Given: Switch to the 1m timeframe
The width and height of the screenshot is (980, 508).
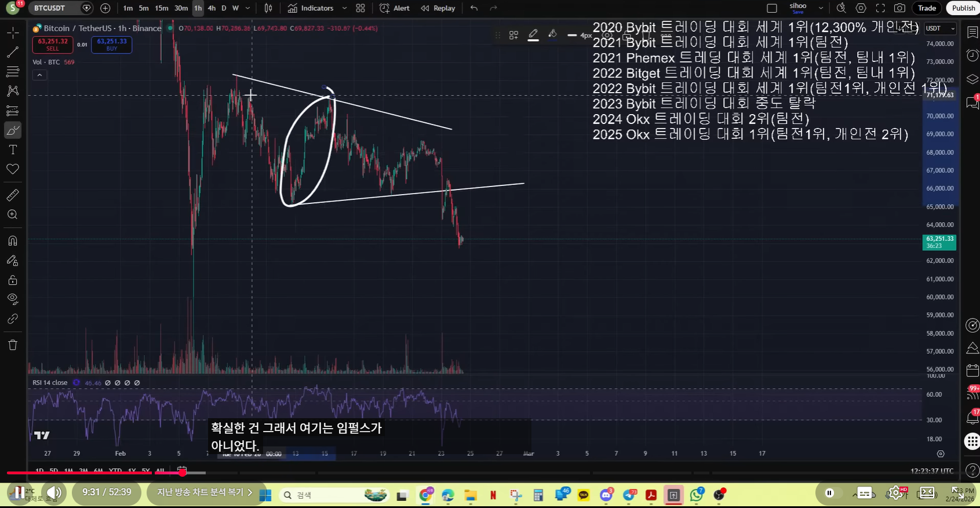Looking at the screenshot, I should [128, 8].
